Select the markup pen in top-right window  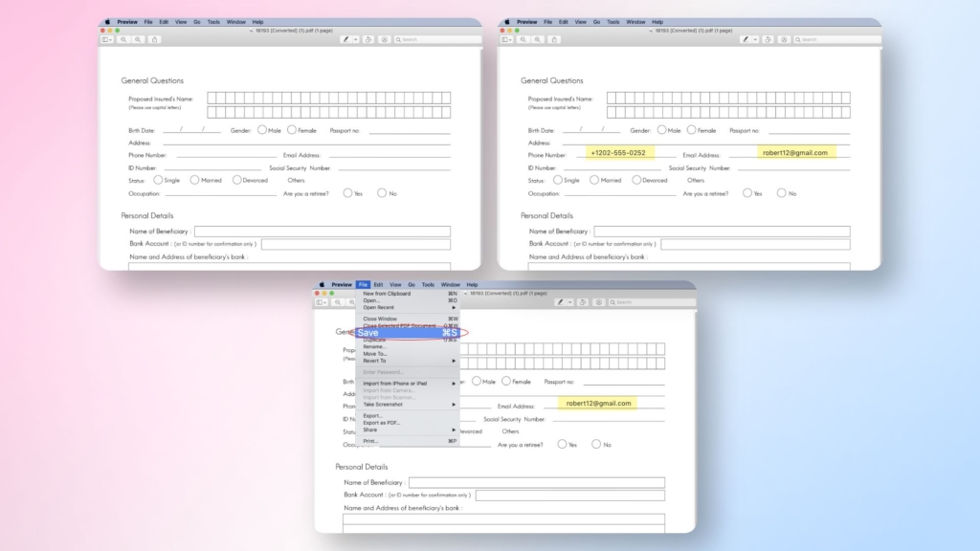[x=745, y=39]
